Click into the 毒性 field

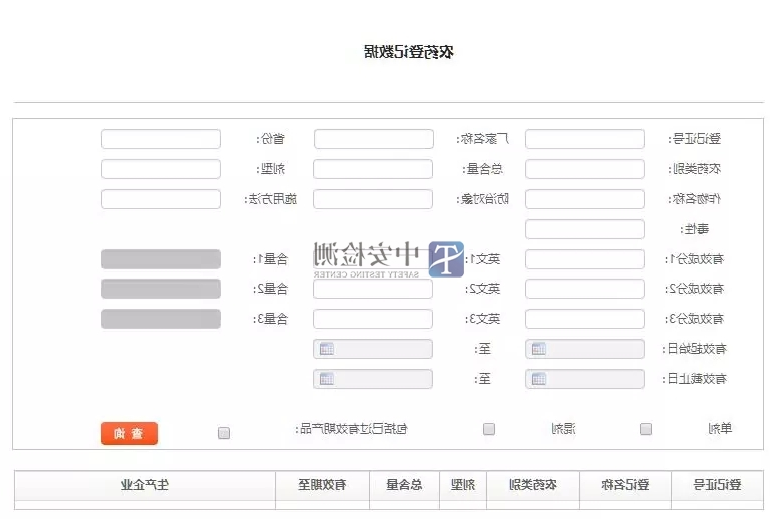point(585,229)
